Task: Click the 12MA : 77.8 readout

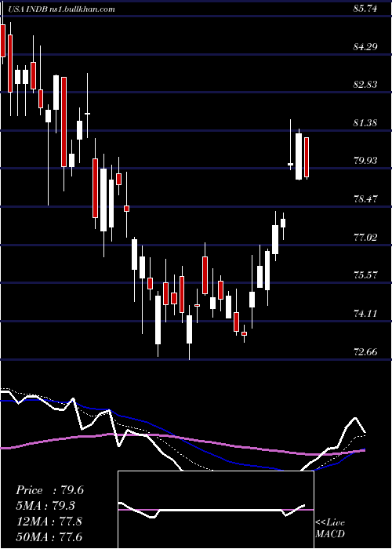Action: pos(49,521)
